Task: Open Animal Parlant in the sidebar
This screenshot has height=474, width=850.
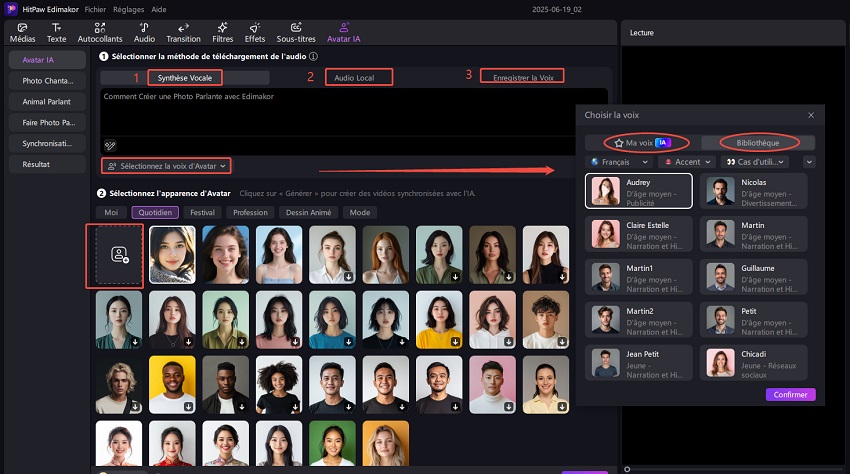Action: point(47,101)
